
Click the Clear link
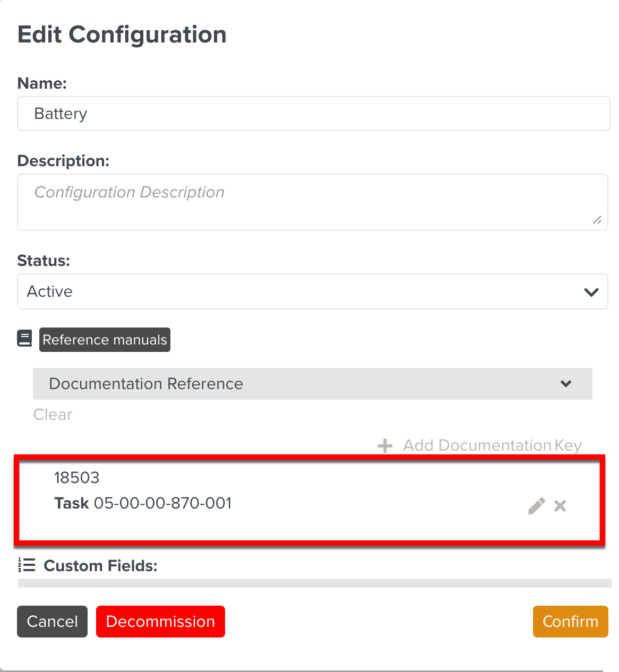tap(53, 415)
